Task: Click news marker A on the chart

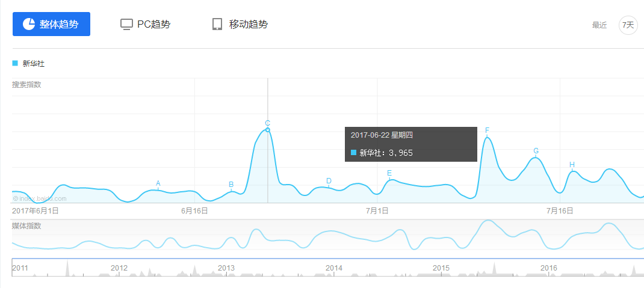Action: (158, 183)
